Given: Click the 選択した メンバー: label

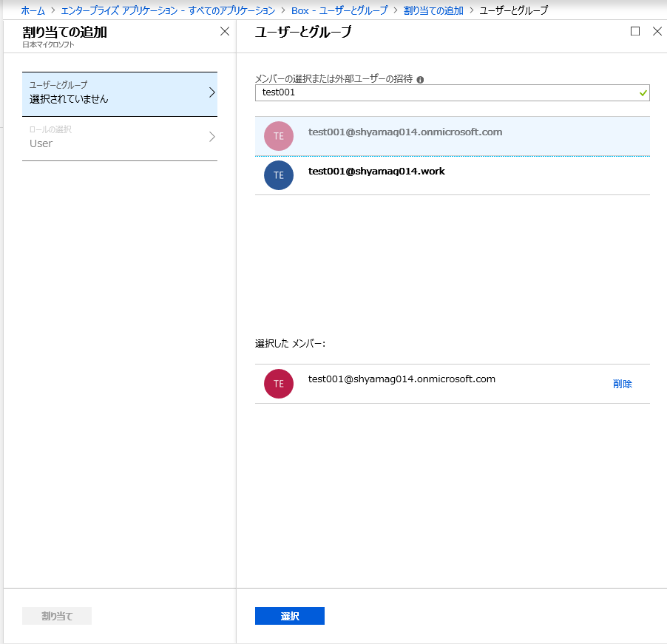Looking at the screenshot, I should [x=290, y=343].
